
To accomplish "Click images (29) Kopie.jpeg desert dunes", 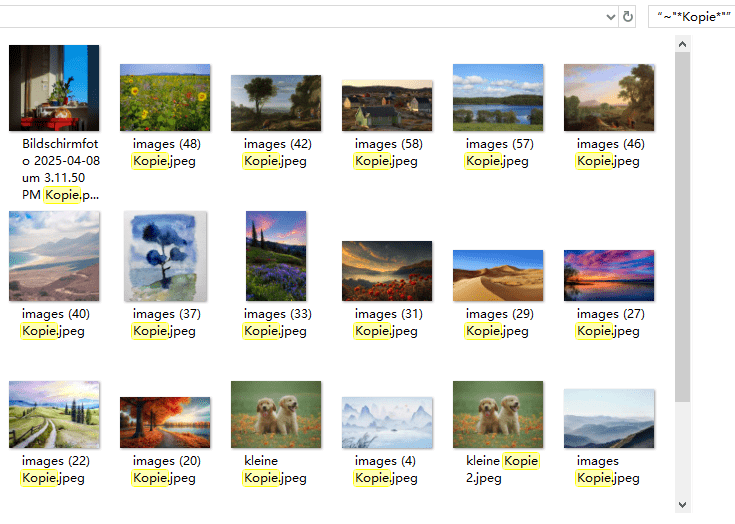I will coord(498,275).
